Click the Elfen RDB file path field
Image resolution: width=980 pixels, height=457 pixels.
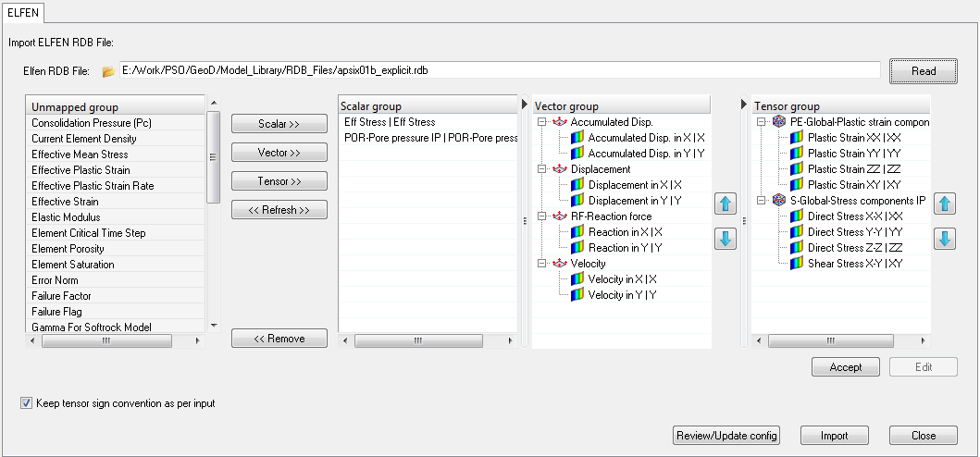coord(500,70)
